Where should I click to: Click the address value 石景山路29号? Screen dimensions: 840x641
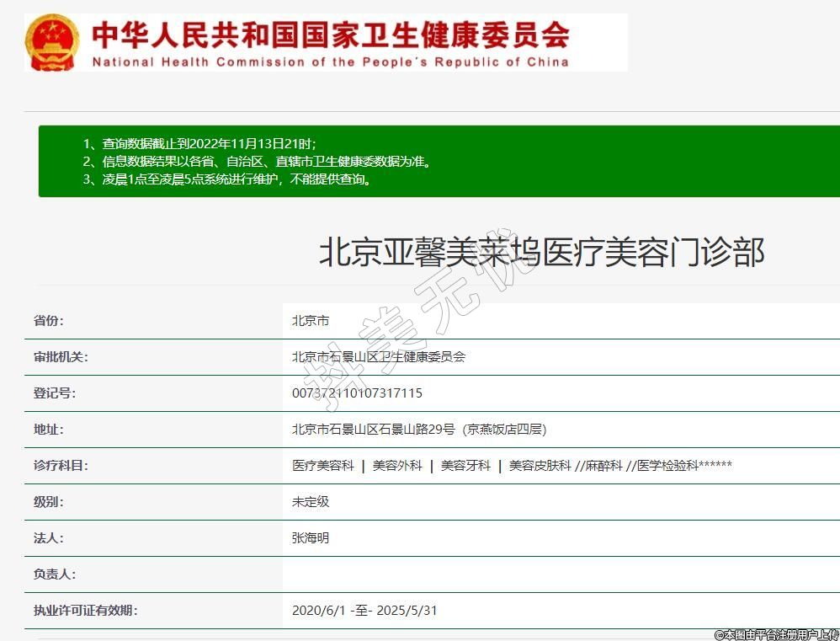tap(418, 430)
